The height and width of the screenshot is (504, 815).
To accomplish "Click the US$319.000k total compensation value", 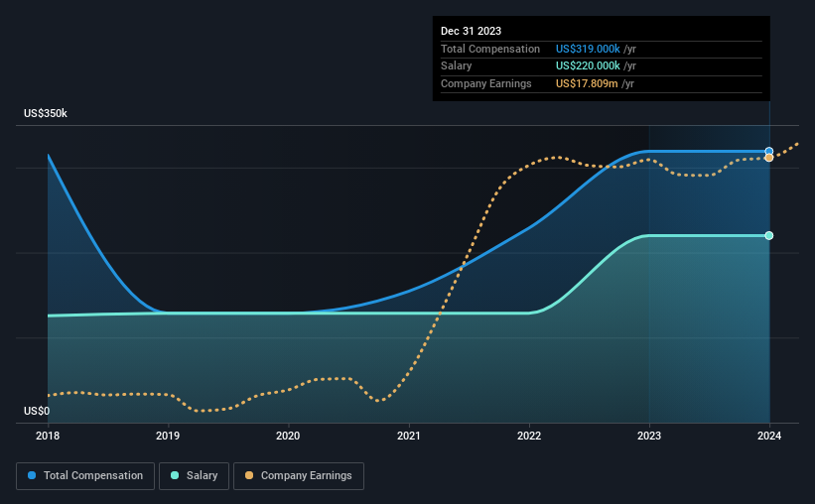I will [x=588, y=49].
